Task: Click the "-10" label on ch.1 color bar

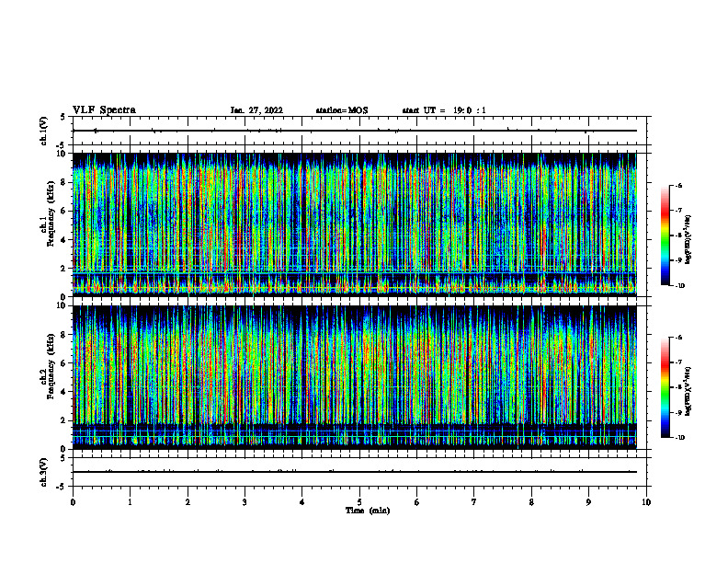Action: [679, 286]
